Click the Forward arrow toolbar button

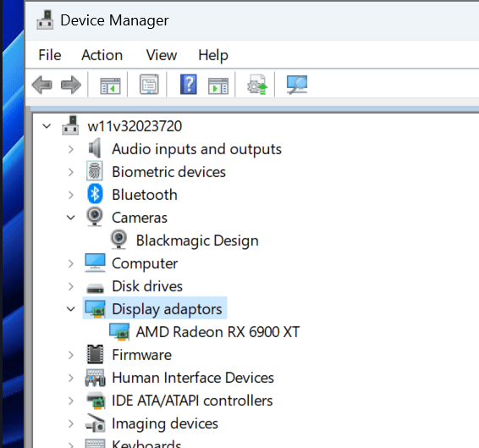pos(71,85)
